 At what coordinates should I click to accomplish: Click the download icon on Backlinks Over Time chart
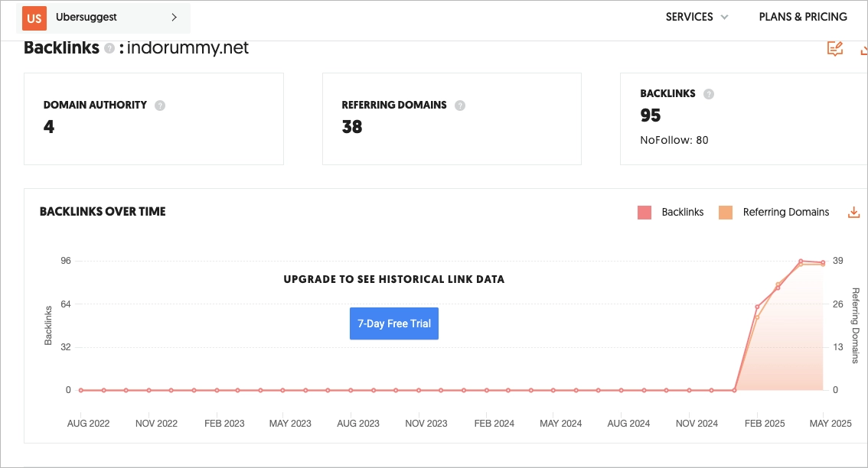pos(853,212)
